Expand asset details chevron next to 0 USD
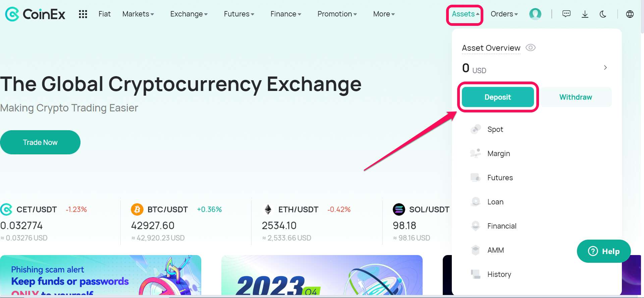The image size is (644, 298). 605,67
